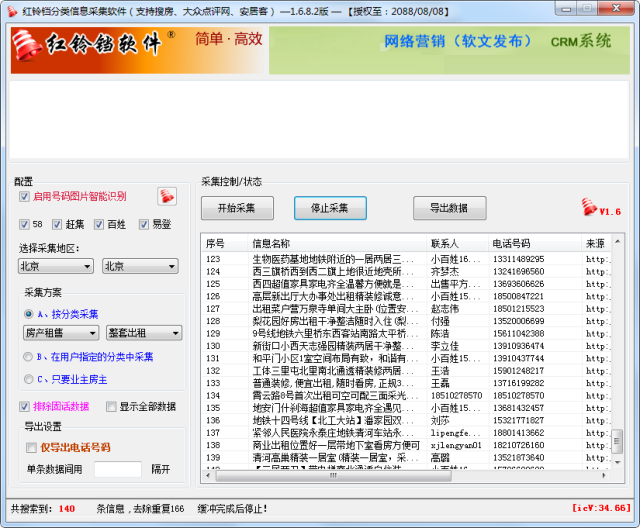
Task: Click the title bar application bell icon
Action: (x=13, y=11)
